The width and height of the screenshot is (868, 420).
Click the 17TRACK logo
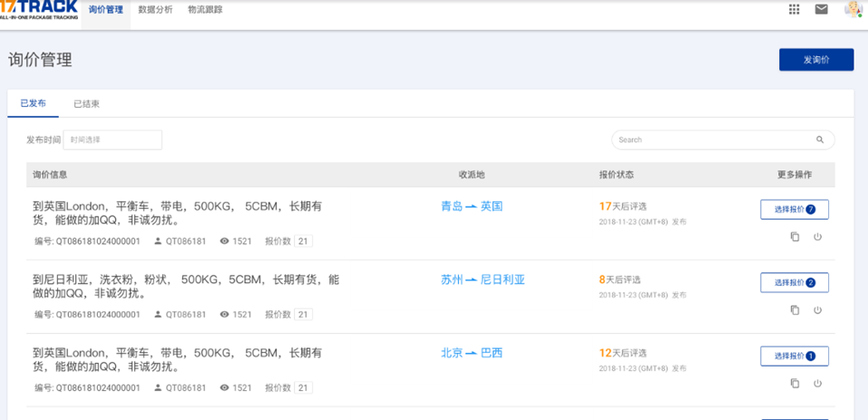pos(38,9)
